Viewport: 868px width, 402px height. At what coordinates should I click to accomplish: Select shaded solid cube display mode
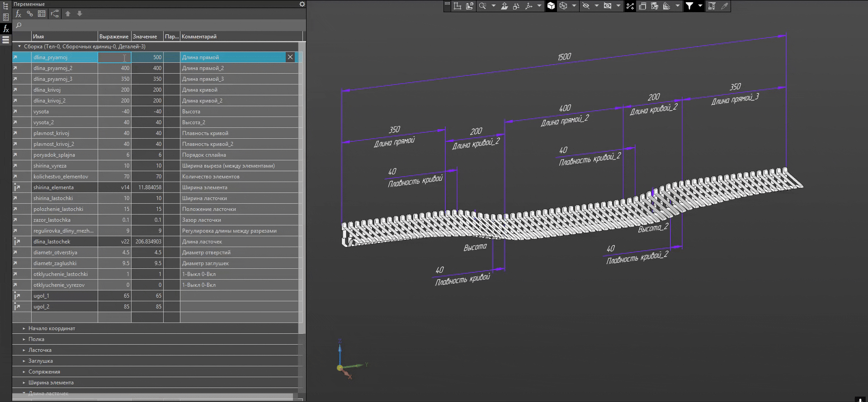(x=551, y=6)
